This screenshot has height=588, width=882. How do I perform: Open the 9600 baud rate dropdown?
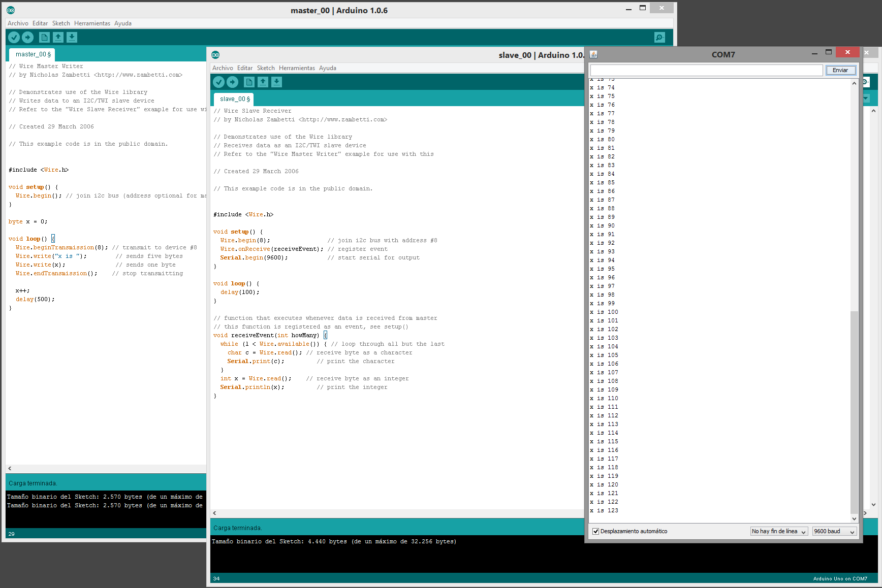[x=834, y=531]
